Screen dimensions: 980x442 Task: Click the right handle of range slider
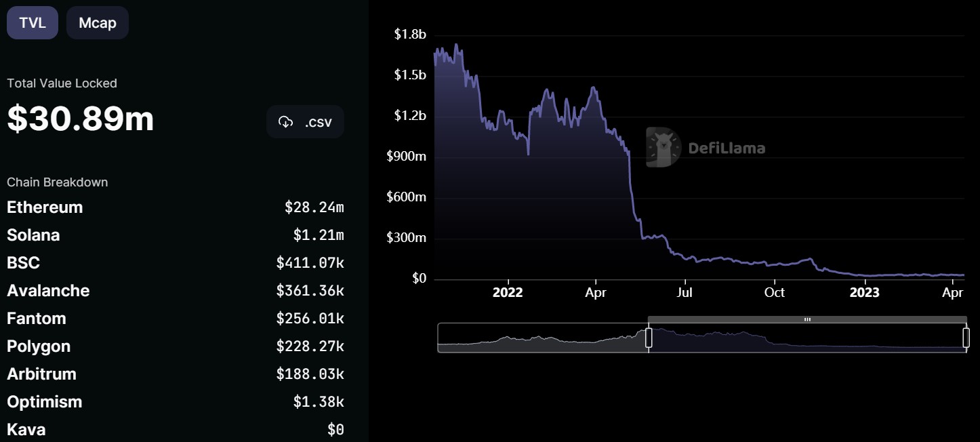click(x=966, y=338)
